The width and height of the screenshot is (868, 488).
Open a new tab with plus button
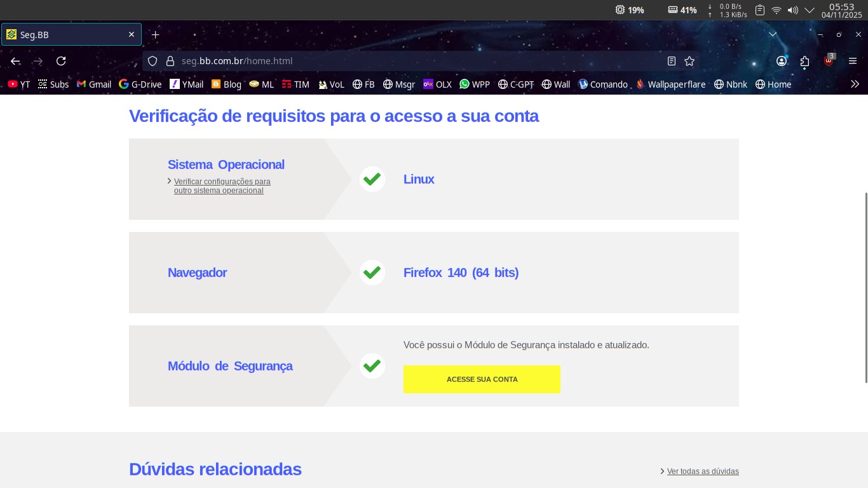[x=155, y=35]
